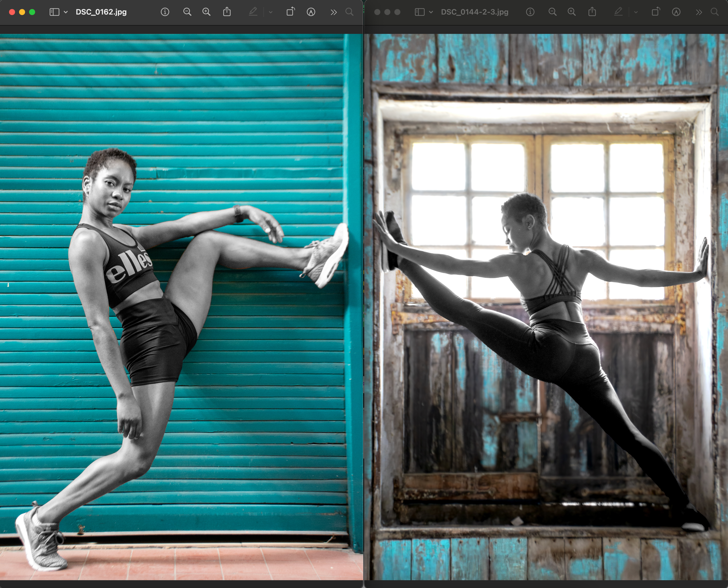Rotate the DSC_0144-2-3.jpg image left

click(656, 12)
